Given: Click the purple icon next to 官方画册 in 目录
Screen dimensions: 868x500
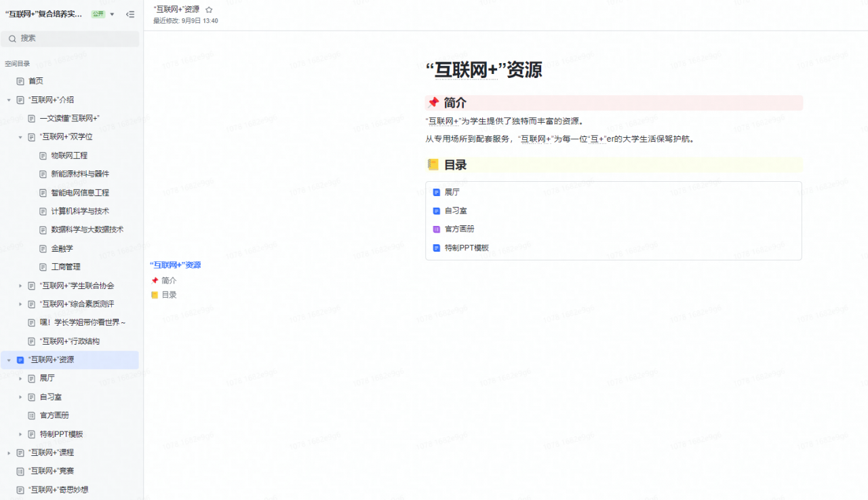Looking at the screenshot, I should 437,229.
